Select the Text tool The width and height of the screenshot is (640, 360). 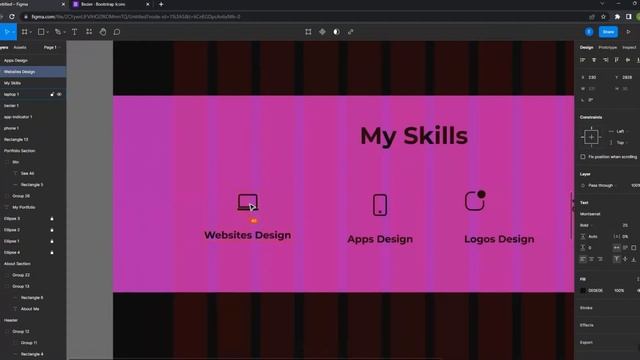pos(74,32)
